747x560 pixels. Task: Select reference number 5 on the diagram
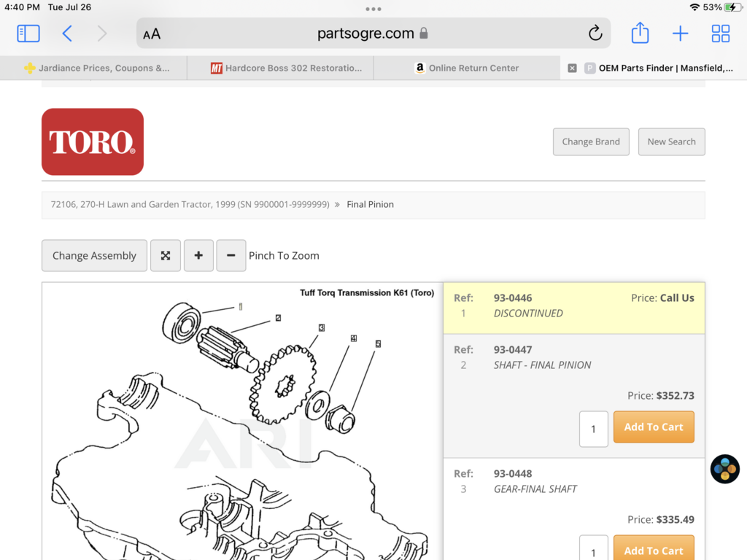[x=379, y=344]
